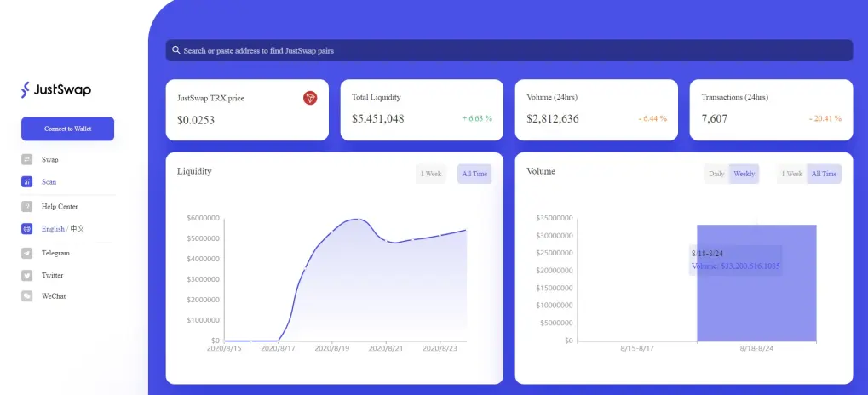Click the WeChat chat bubble icon
868x395 pixels.
pos(27,296)
